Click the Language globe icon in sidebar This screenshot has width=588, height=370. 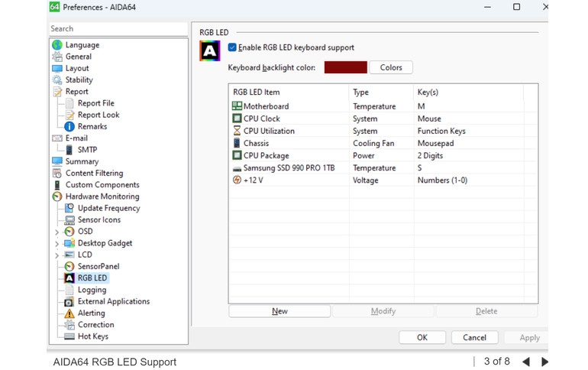tap(57, 45)
